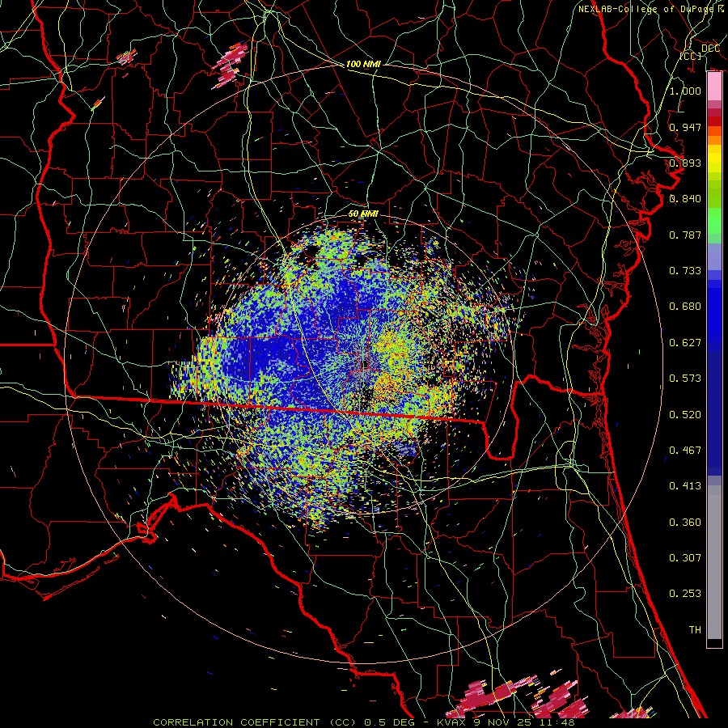This screenshot has width=728, height=728.
Task: Pick the light pink top color bar segment
Action: 714,87
